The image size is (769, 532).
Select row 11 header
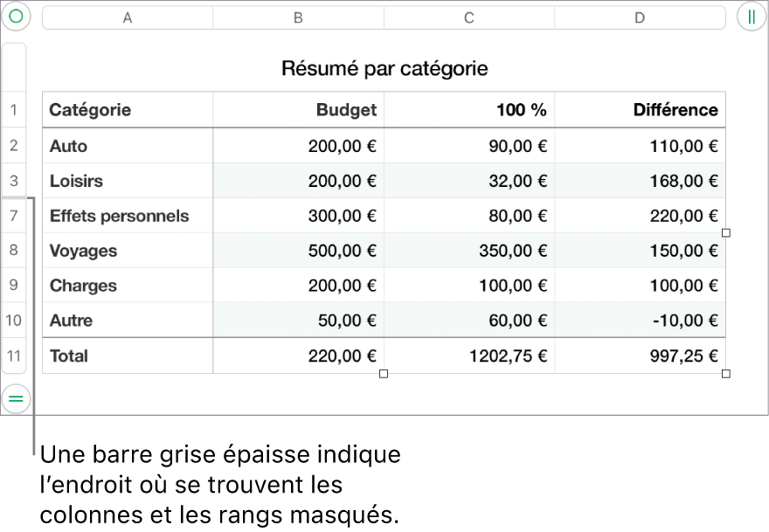coord(14,356)
